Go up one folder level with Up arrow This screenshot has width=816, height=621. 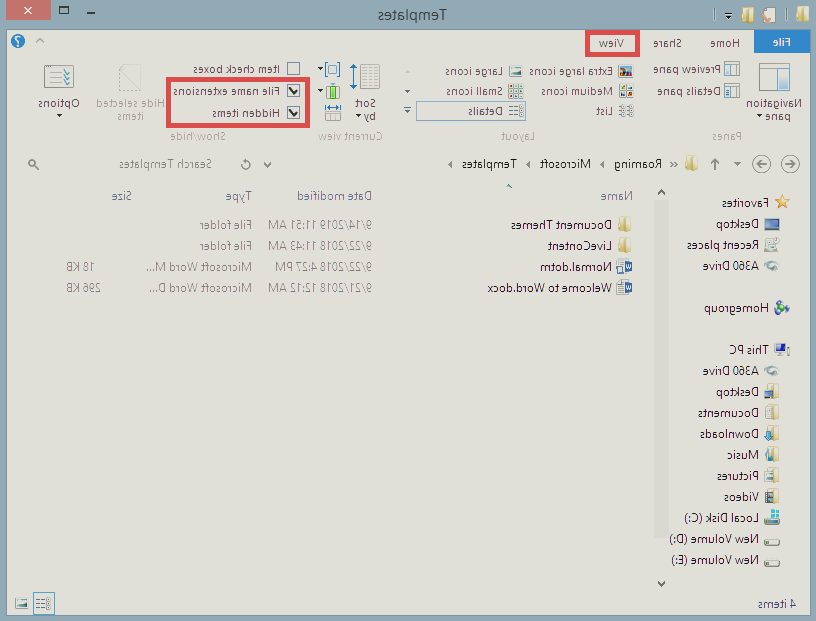pyautogui.click(x=714, y=164)
